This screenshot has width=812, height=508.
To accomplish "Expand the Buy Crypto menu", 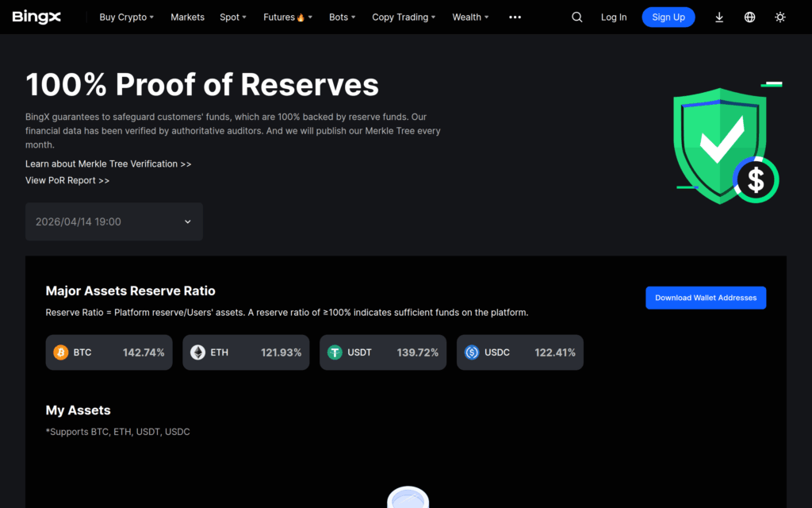I will coord(126,17).
